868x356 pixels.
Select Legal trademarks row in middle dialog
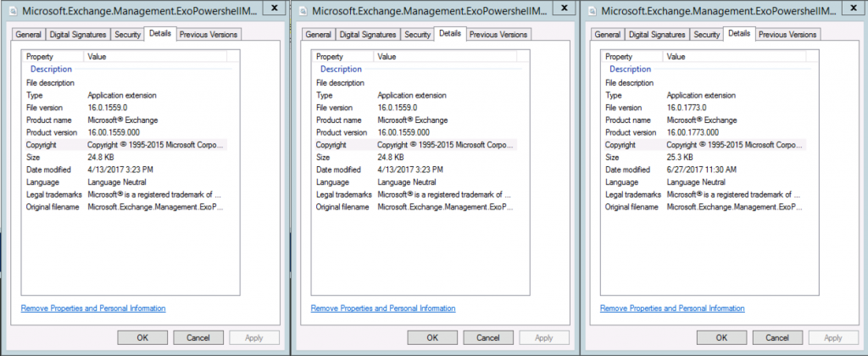coord(415,194)
